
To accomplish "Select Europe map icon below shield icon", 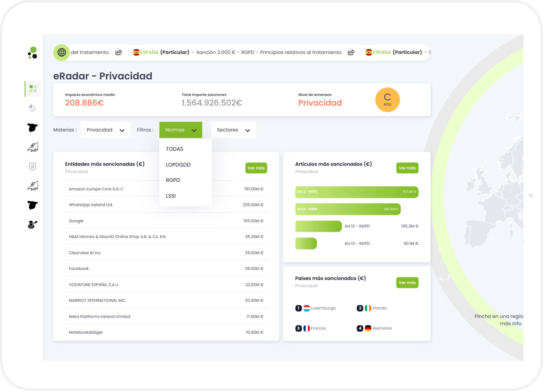I will click(33, 186).
